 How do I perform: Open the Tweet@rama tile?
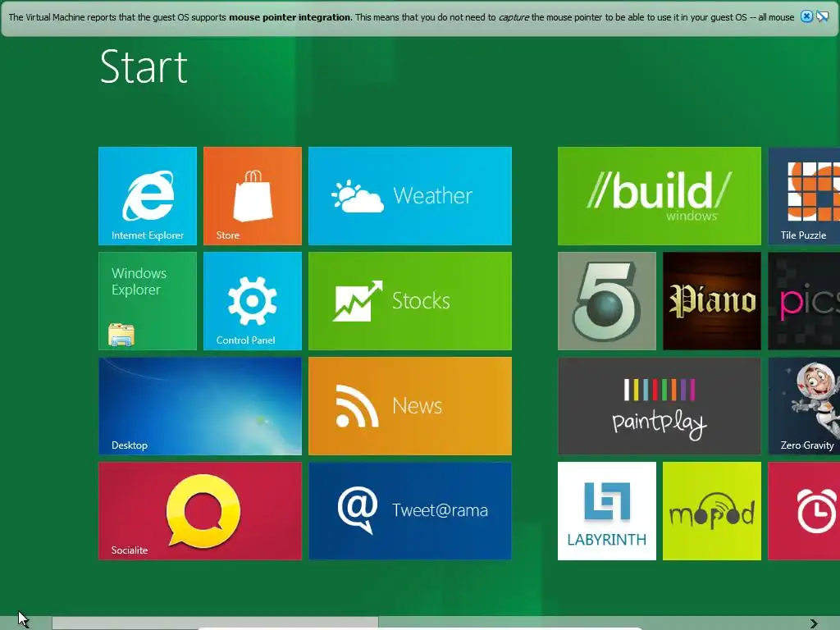point(410,511)
